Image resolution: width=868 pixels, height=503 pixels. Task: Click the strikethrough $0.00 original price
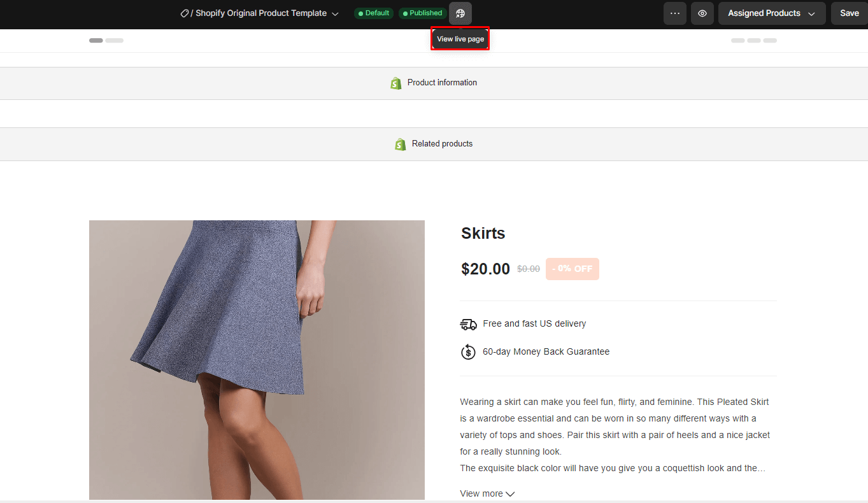coord(528,269)
